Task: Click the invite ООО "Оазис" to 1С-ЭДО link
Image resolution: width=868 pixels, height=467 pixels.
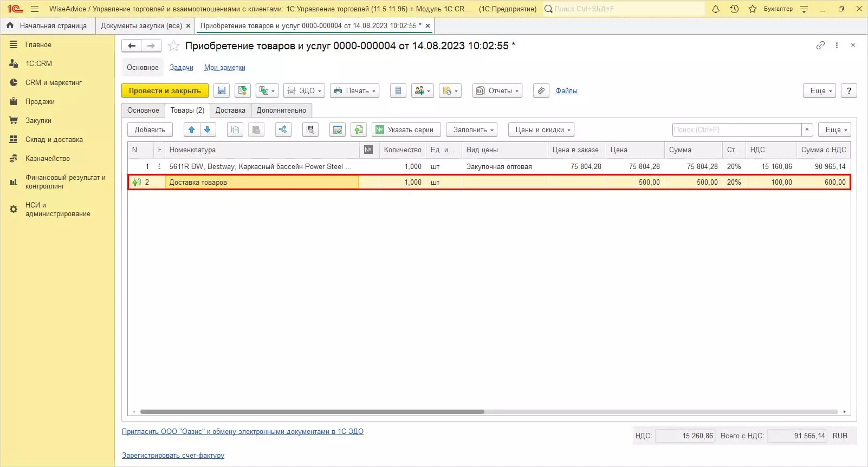Action: (x=243, y=431)
